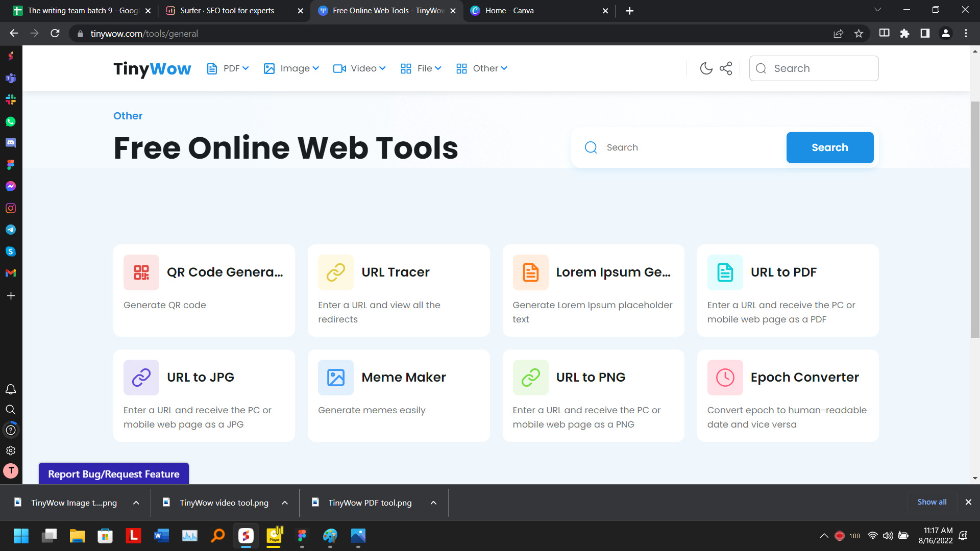Click the address bar URL
Screen dimensions: 980x551
[144, 34]
